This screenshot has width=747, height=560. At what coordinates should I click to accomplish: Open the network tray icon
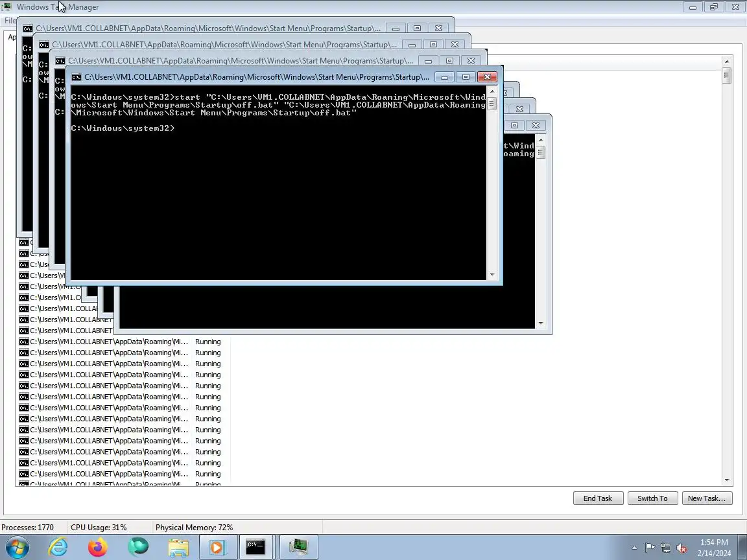(666, 548)
